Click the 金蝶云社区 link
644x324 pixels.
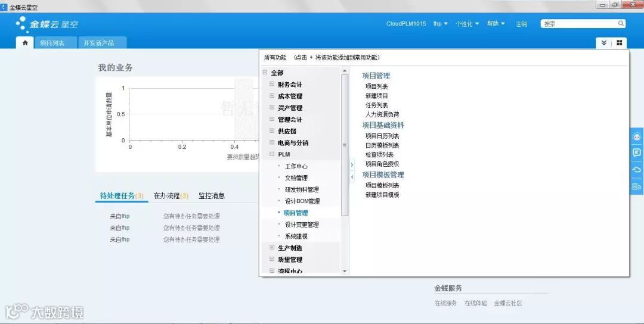(508, 303)
